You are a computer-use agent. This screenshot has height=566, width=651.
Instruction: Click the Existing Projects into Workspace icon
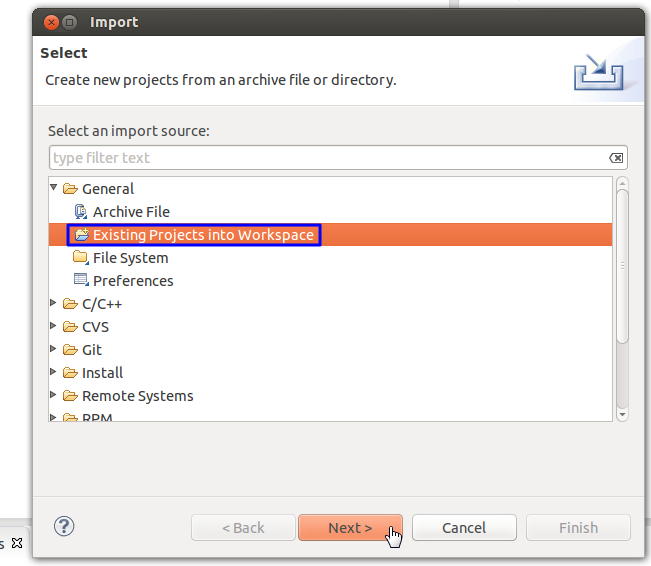(81, 235)
